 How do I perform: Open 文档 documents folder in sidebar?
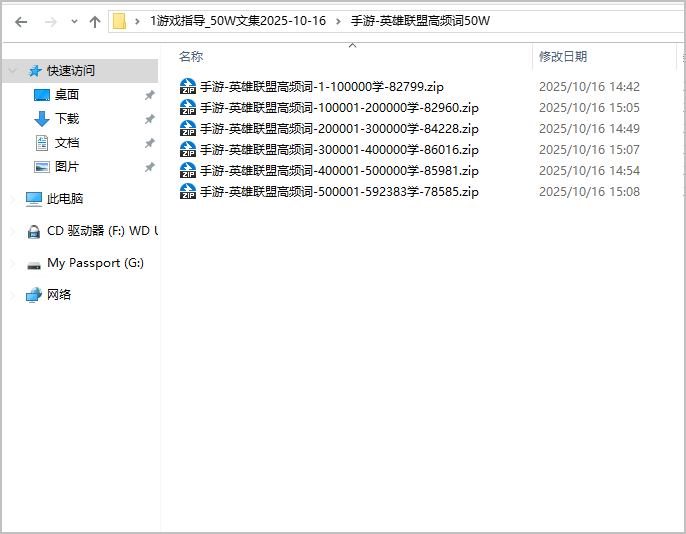pos(67,143)
